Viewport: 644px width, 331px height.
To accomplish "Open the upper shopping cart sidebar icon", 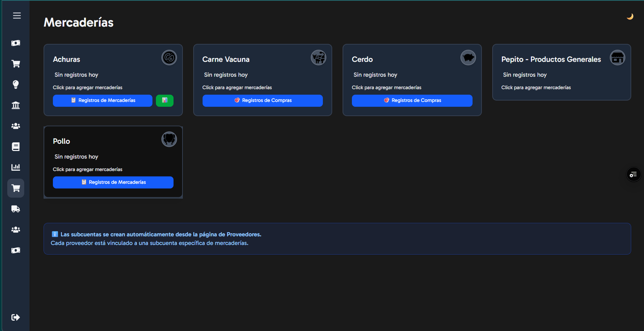I will click(16, 64).
